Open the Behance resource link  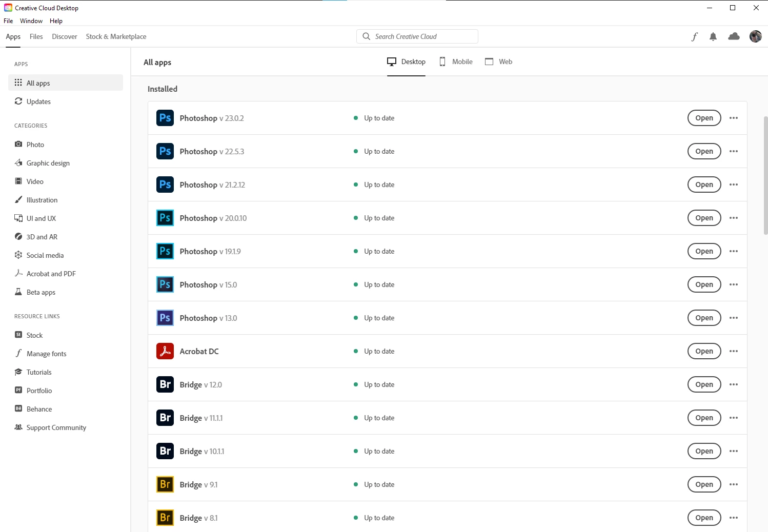pos(66,409)
